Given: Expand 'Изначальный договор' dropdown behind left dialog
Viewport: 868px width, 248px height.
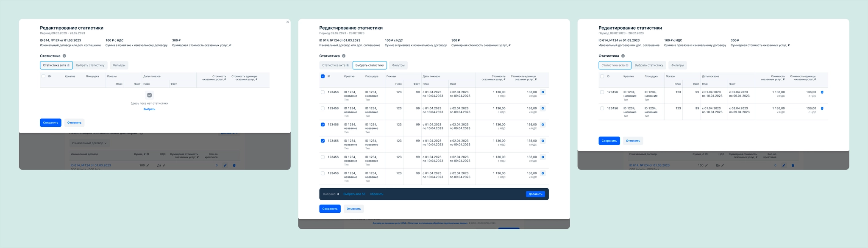Looking at the screenshot, I should click(90, 143).
